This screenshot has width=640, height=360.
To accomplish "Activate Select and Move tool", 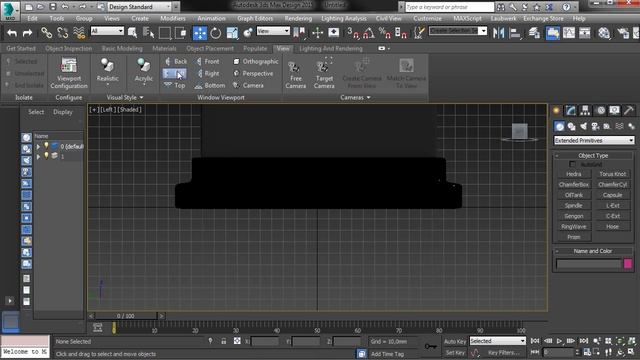I will click(x=200, y=33).
